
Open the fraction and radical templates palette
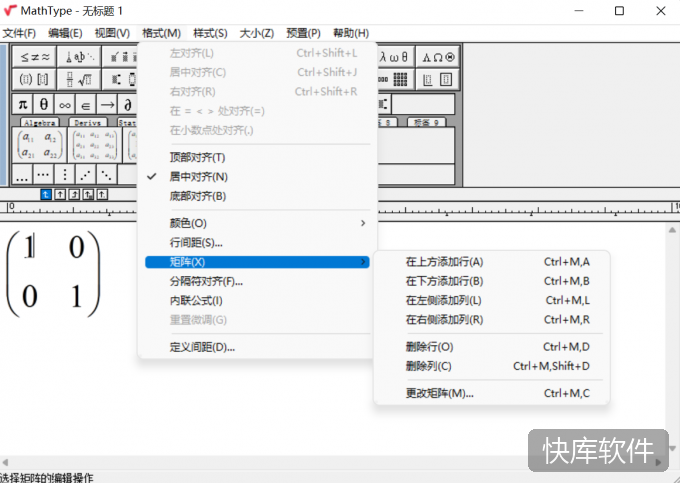coord(79,79)
